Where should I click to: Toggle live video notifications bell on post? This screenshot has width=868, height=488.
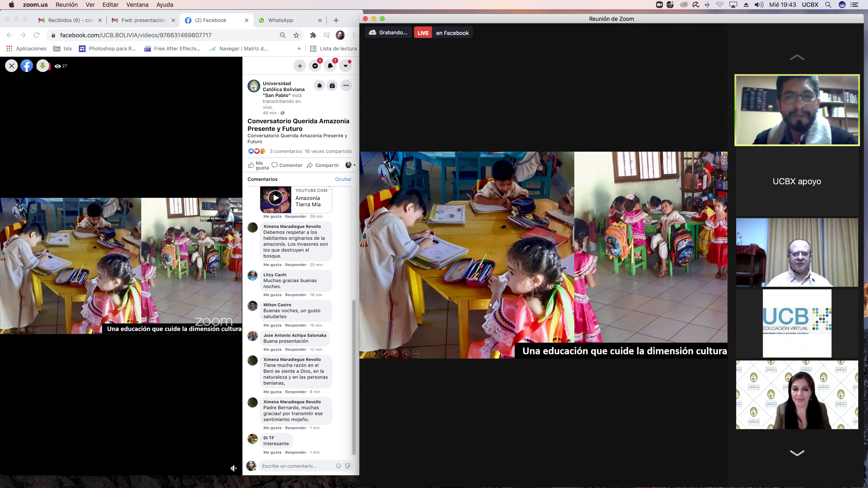319,86
